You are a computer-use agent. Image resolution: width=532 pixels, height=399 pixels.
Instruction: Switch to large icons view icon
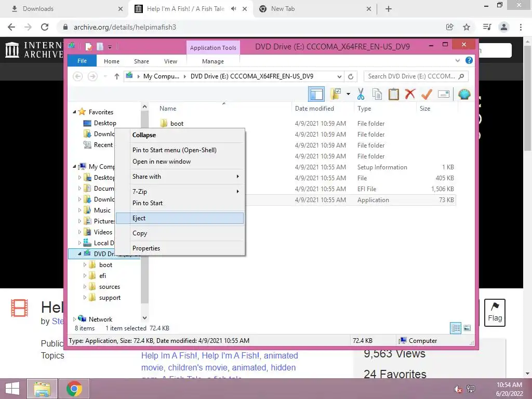click(467, 328)
